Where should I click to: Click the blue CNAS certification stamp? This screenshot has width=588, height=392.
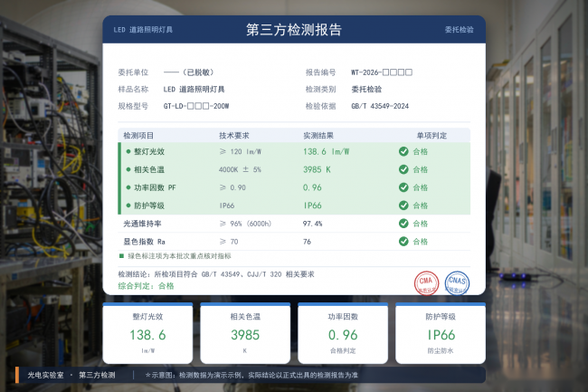click(457, 283)
